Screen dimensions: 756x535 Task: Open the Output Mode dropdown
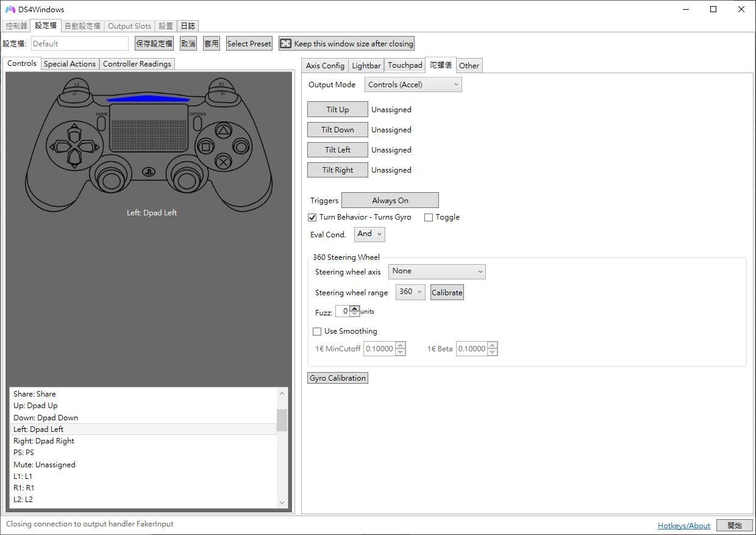413,85
